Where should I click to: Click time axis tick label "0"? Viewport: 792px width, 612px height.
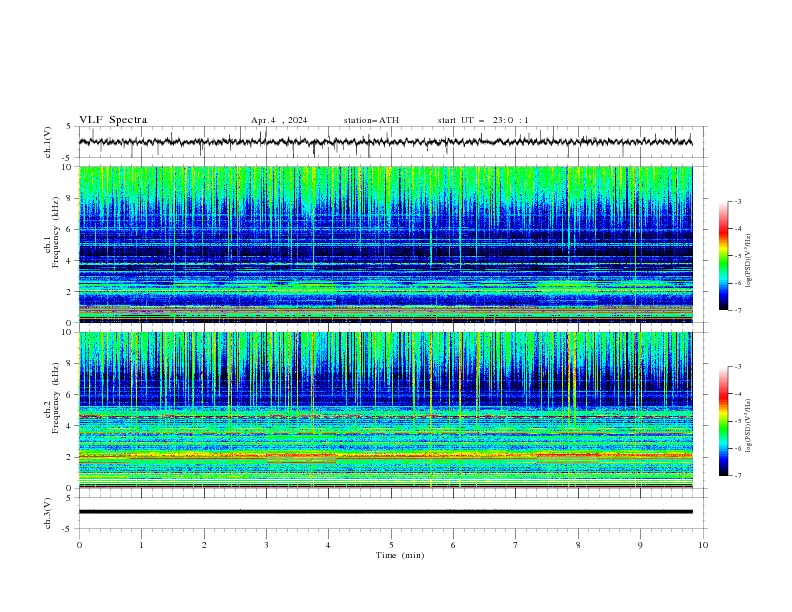79,545
